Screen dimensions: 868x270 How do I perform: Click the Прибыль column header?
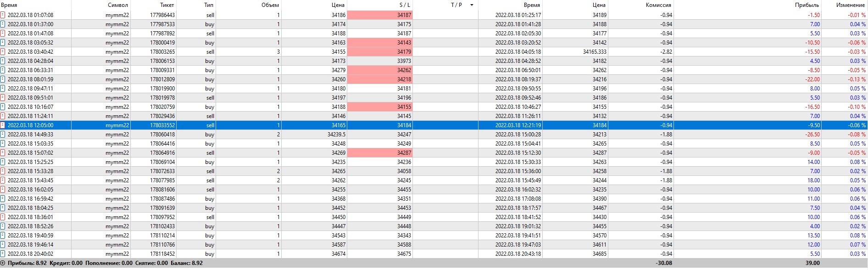[807, 5]
